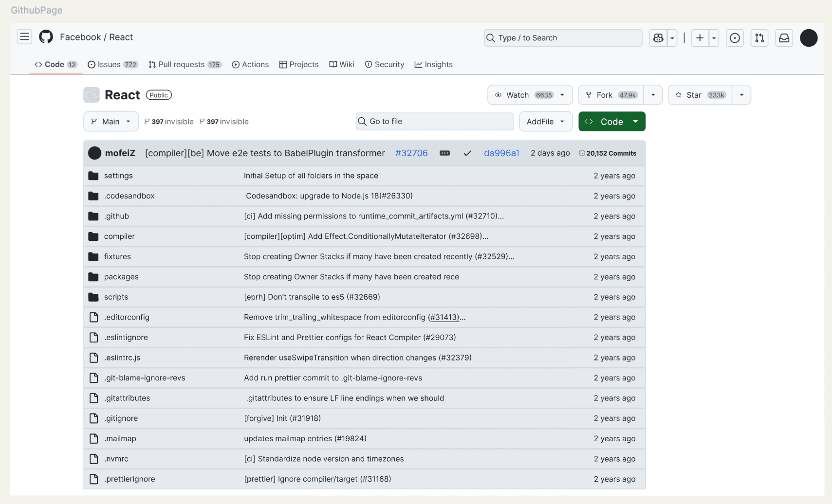The image size is (832, 504).
Task: Open the Security tab
Action: pos(385,64)
